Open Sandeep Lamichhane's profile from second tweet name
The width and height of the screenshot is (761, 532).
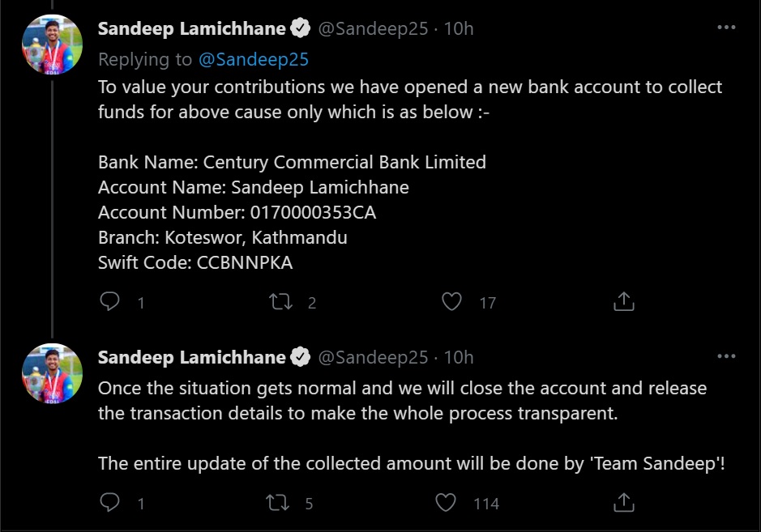[x=191, y=357]
